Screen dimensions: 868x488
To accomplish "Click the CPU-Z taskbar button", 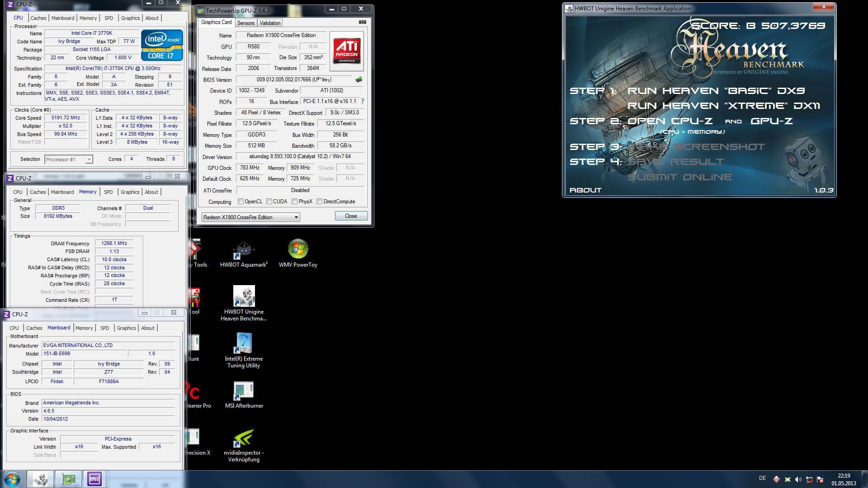I will (x=94, y=479).
